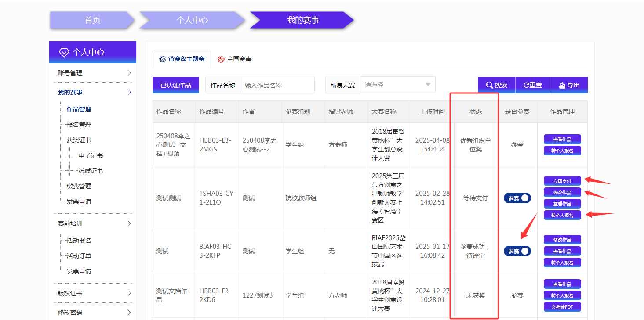This screenshot has width=644, height=320.
Task: Open 缴费管理 in the sidebar
Action: click(79, 186)
